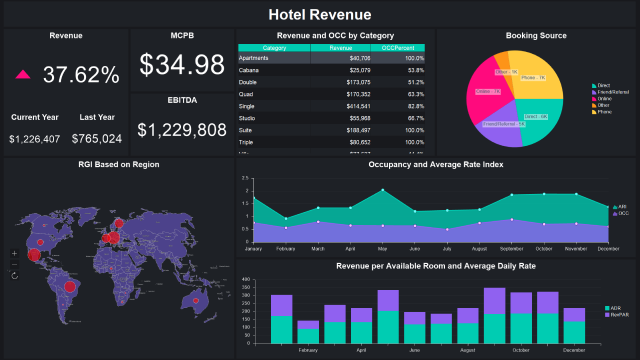This screenshot has height=360, width=640.
Task: Select the Single category row
Action: [331, 106]
